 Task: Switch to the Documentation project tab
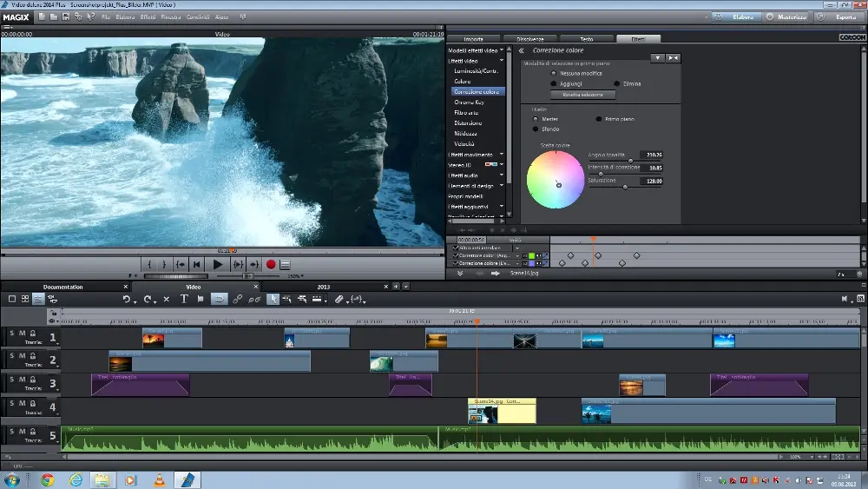[63, 287]
